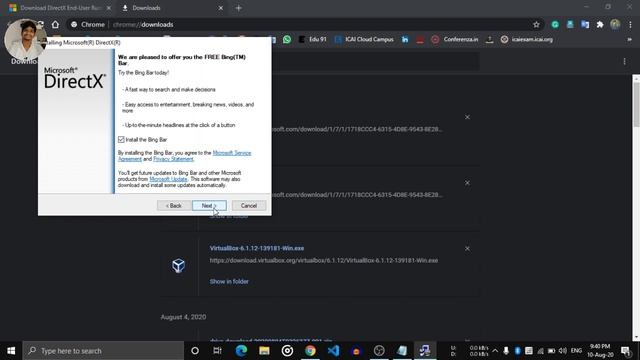Show the VirtualBox installer in folder
640x360 pixels.
point(229,281)
